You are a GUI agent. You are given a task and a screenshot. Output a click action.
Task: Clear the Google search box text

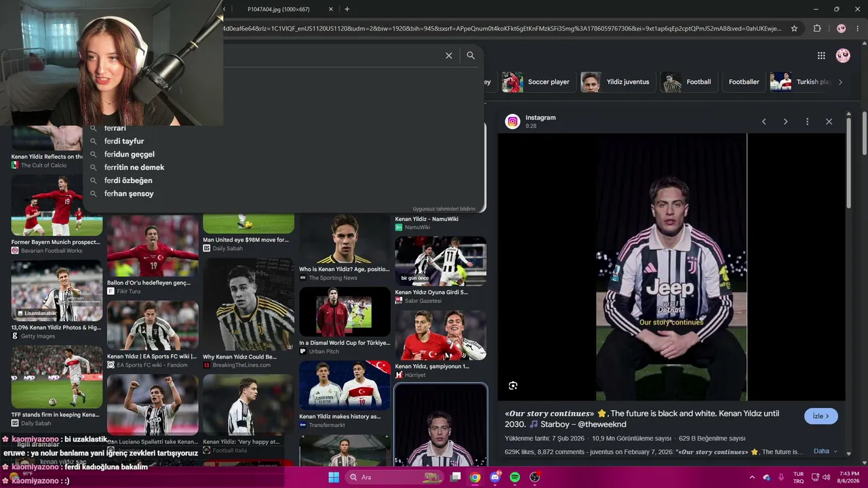pyautogui.click(x=449, y=56)
